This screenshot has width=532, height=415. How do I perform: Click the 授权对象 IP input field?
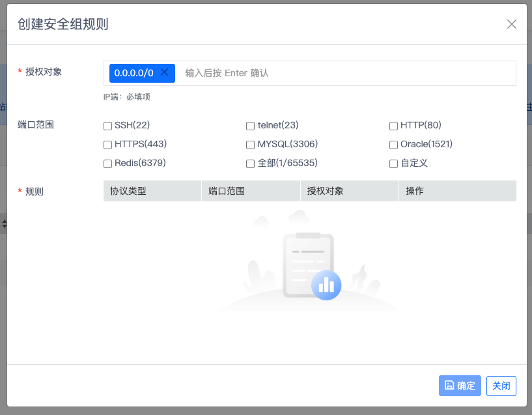pos(345,73)
